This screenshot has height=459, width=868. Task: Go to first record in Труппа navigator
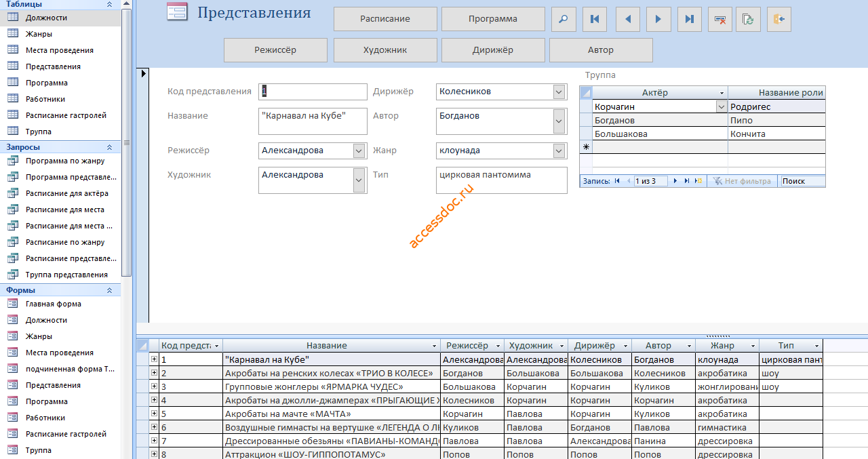coord(617,181)
